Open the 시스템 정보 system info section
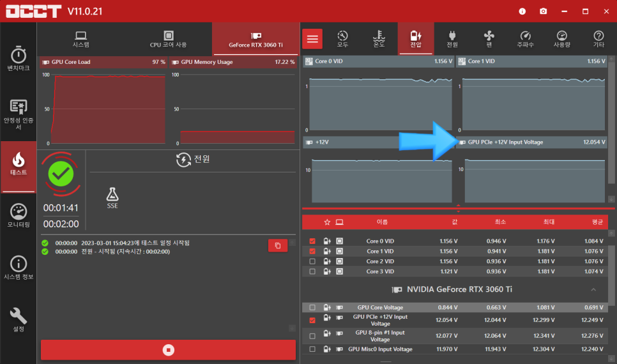Screen dimensions: 617x364 click(18, 268)
